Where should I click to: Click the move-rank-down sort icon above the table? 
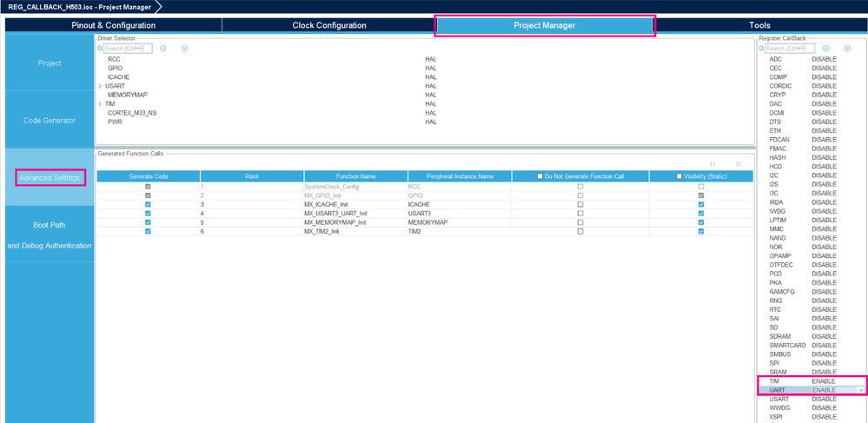pyautogui.click(x=738, y=164)
